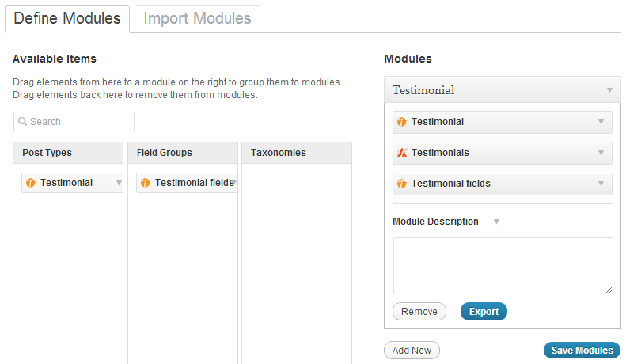Screen dimensions: 626x364
Task: Click Add New module button
Action: click(x=412, y=351)
